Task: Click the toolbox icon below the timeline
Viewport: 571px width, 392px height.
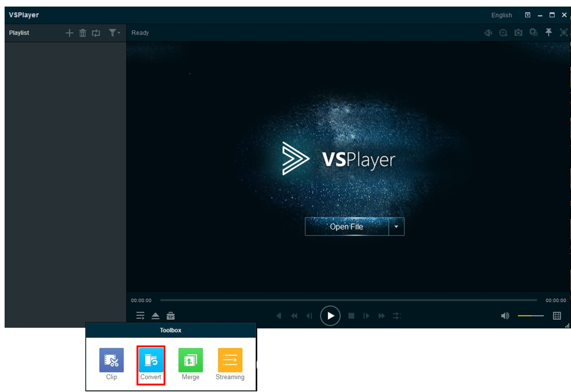Action: click(171, 316)
